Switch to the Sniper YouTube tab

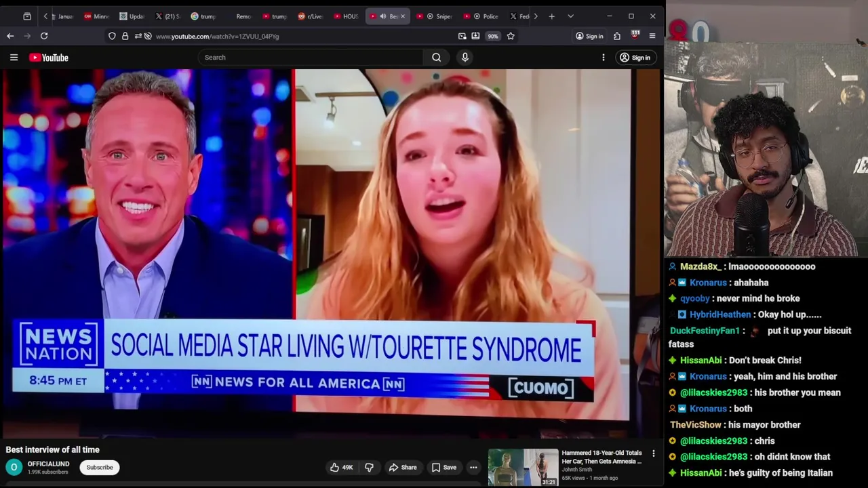(x=435, y=16)
